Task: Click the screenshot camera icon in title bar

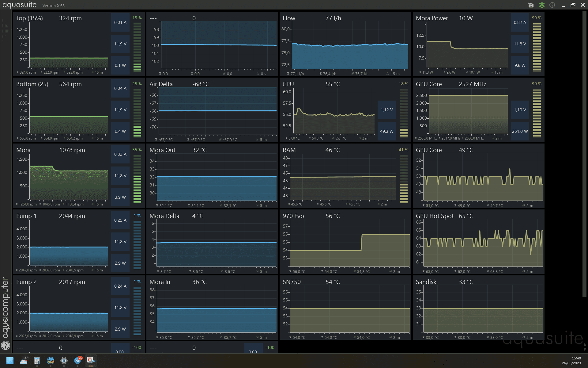Action: click(x=531, y=5)
